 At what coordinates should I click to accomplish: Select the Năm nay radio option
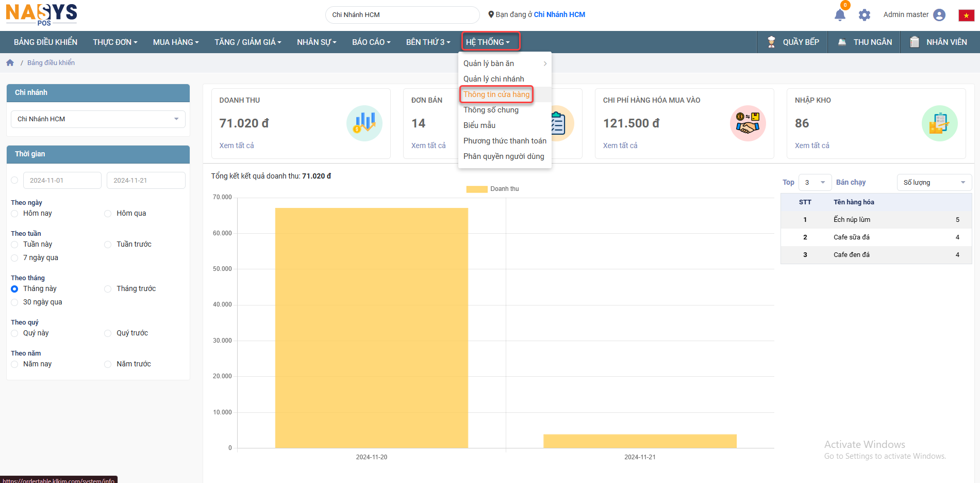[14, 364]
